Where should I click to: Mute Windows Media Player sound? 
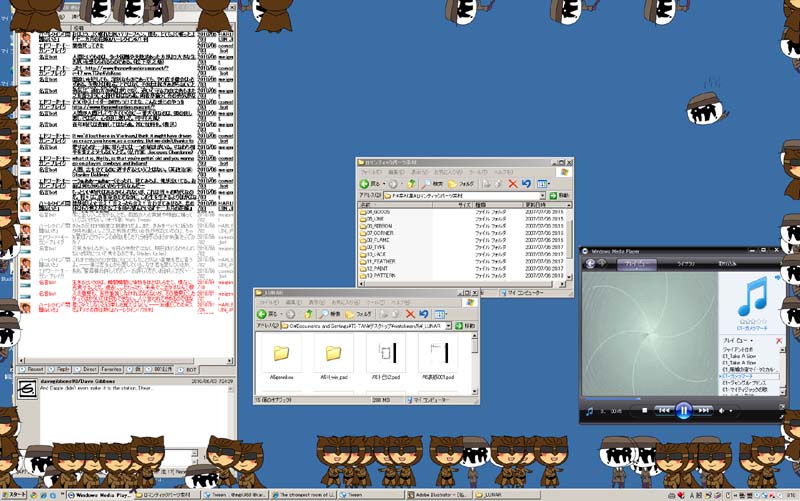721,411
